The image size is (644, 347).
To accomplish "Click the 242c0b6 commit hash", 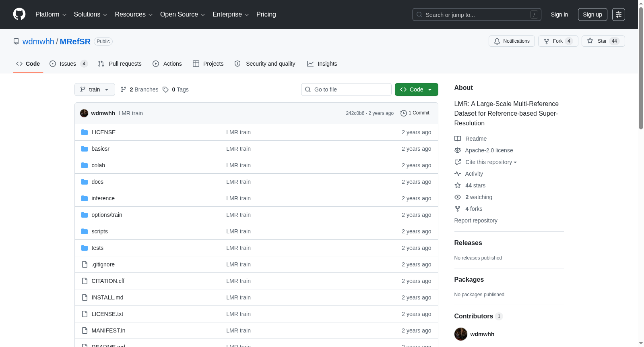I will (x=355, y=113).
